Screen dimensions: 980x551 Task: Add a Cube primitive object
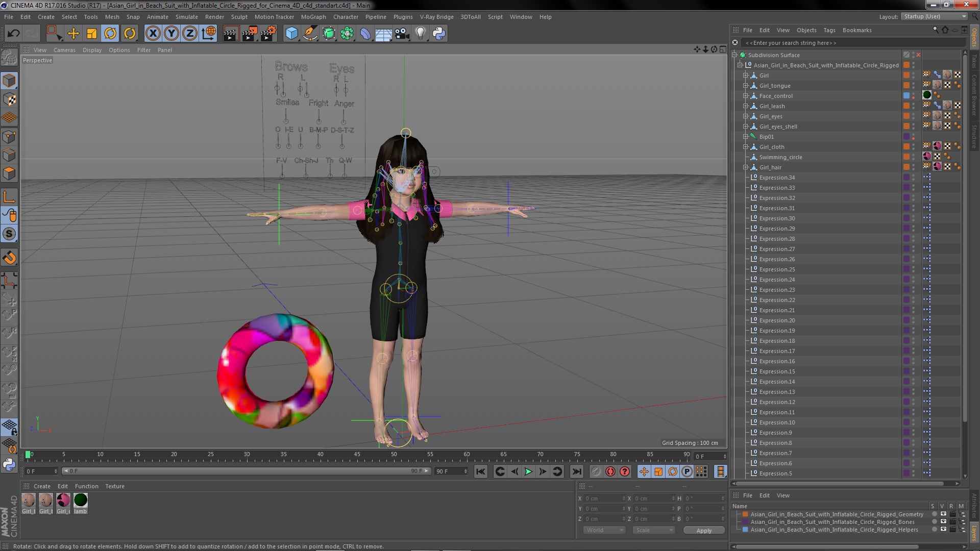[291, 34]
